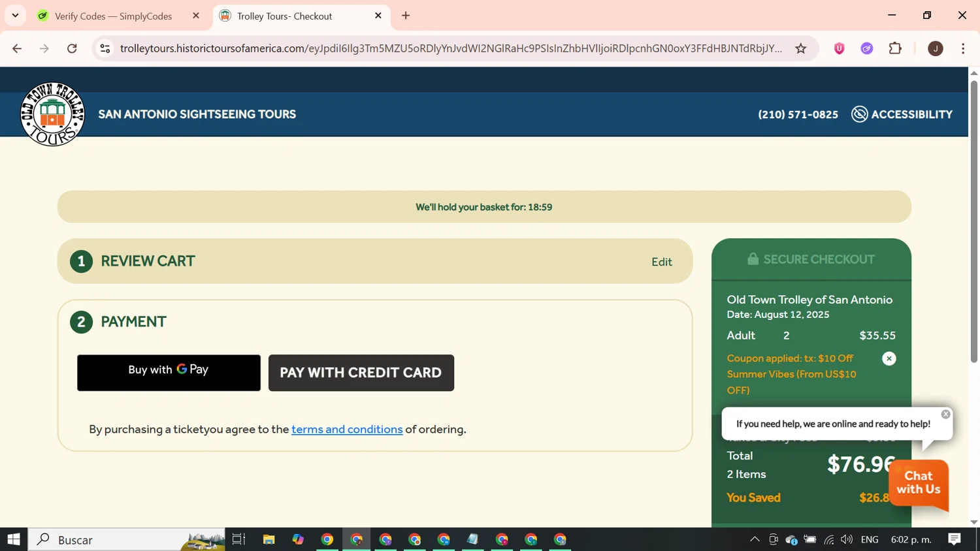Open the Meet Now tray icon
This screenshot has height=551, width=980.
point(774,539)
